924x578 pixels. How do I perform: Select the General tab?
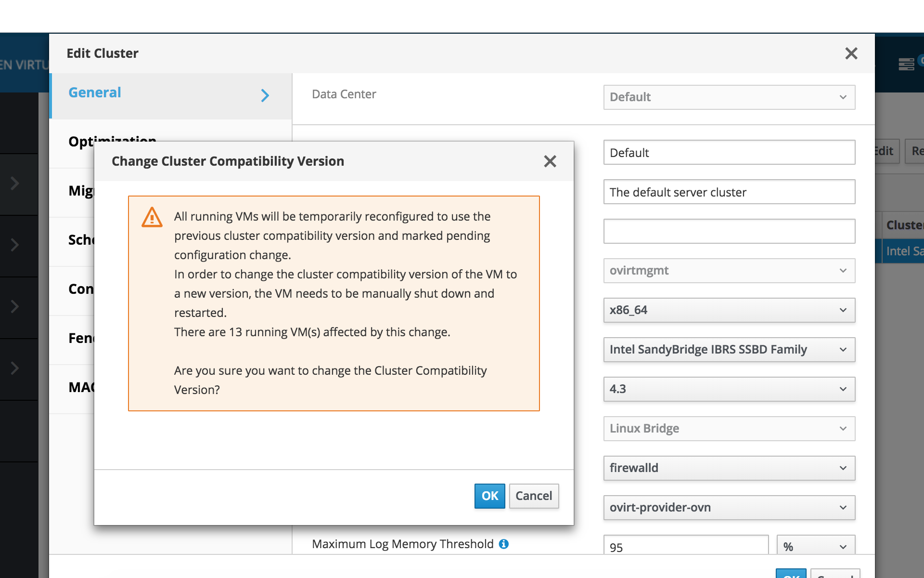[95, 92]
